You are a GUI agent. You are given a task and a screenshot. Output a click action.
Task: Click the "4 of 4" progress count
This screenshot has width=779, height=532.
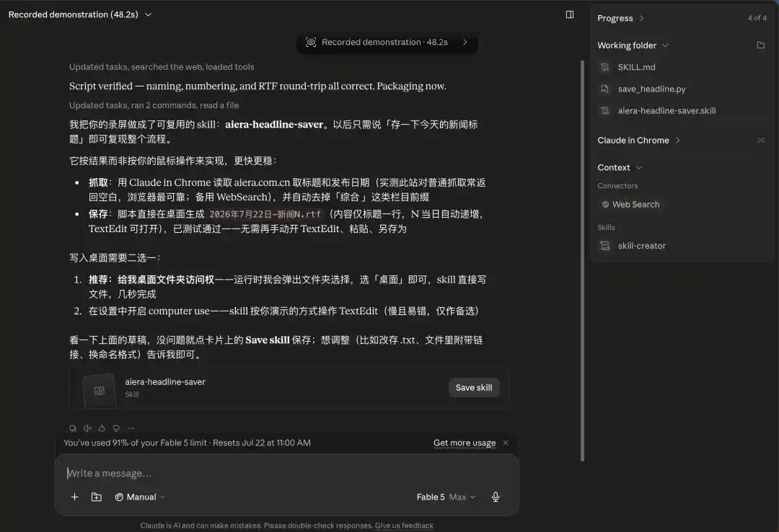[757, 18]
